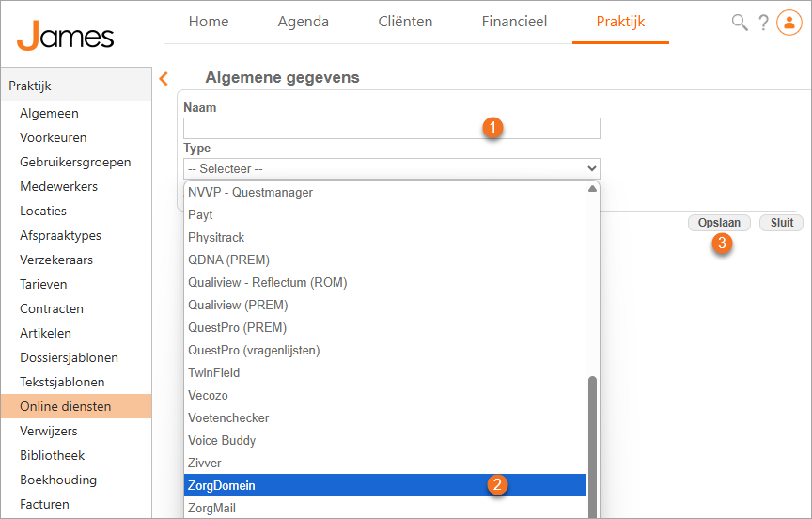812x519 pixels.
Task: Open the Type dropdown selector
Action: [x=391, y=168]
